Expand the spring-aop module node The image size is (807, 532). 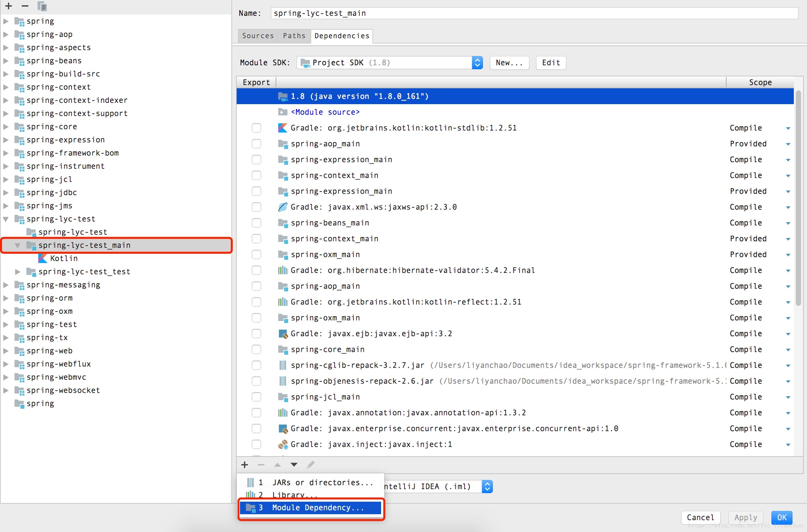click(x=6, y=35)
